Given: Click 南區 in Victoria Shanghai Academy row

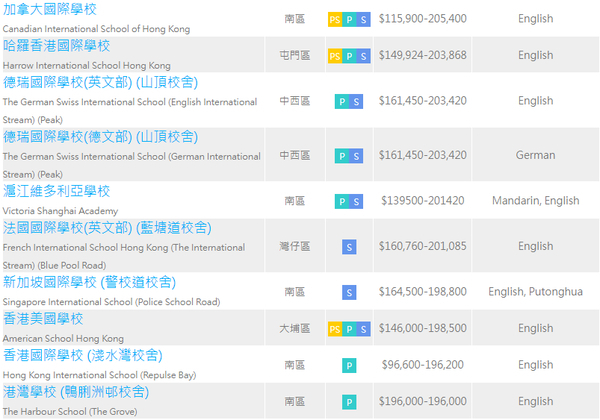Looking at the screenshot, I should click(x=295, y=201).
